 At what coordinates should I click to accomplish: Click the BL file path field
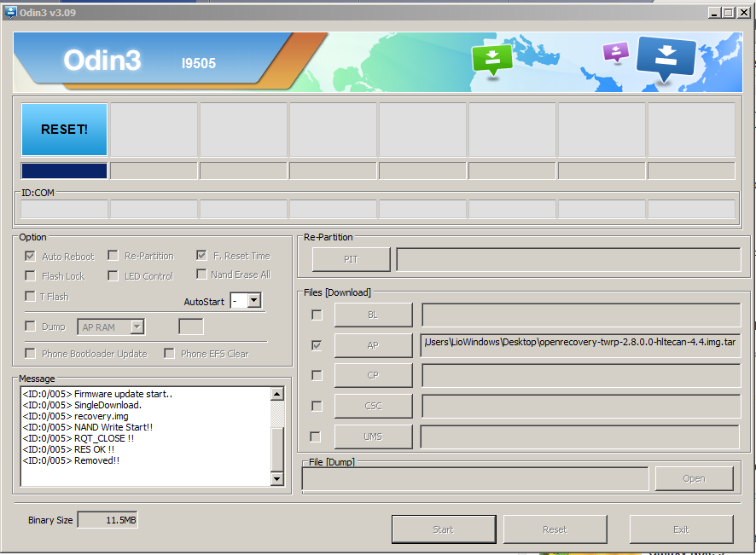580,315
